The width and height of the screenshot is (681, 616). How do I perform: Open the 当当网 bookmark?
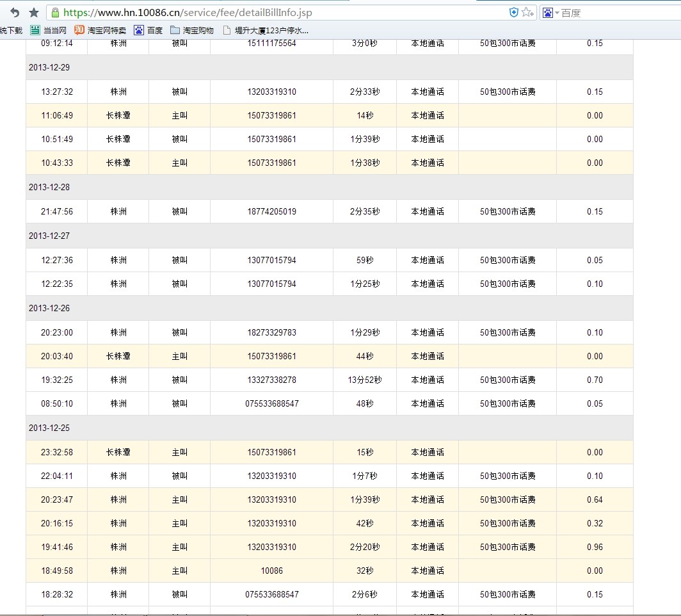(49, 30)
